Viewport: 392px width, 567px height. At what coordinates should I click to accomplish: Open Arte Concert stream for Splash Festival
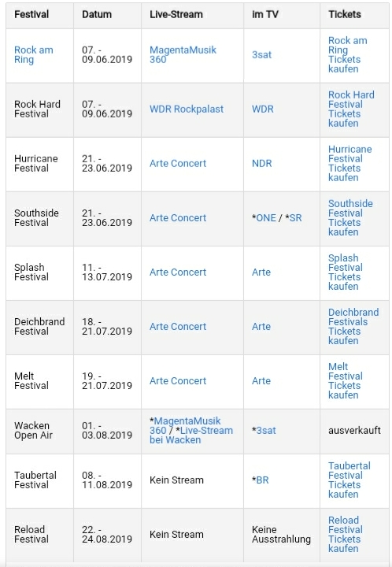pos(178,272)
